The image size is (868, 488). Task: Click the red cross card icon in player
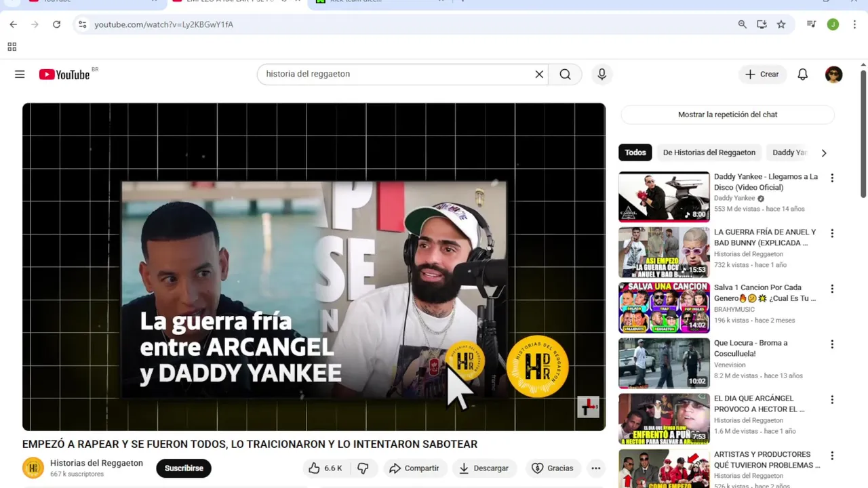pyautogui.click(x=588, y=407)
